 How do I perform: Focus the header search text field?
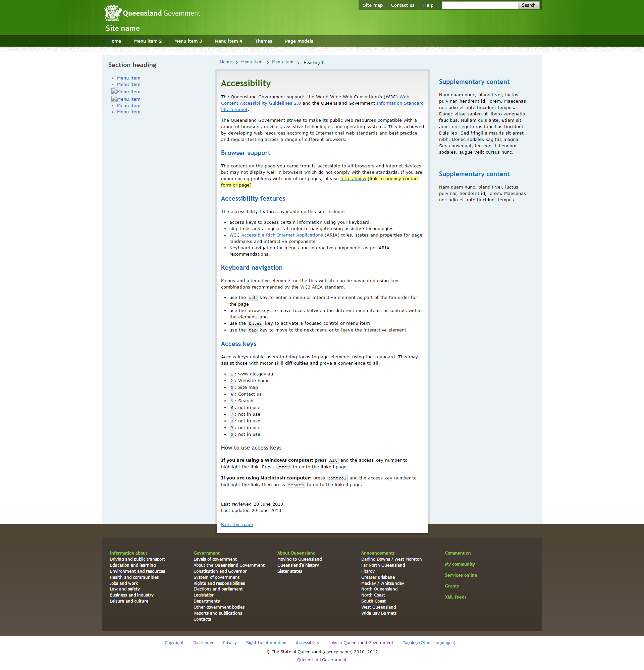point(480,5)
